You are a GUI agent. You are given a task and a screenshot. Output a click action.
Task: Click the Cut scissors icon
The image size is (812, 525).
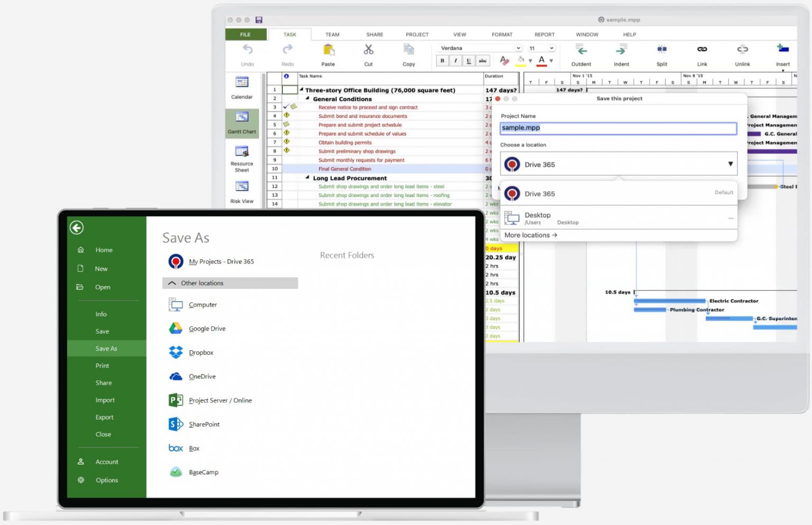tap(368, 50)
